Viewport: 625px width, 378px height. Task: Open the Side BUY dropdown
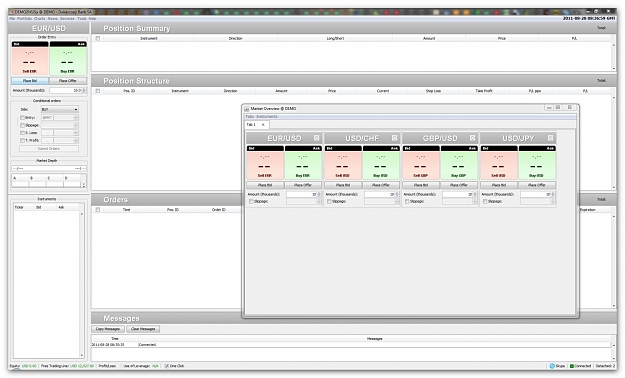[x=60, y=109]
